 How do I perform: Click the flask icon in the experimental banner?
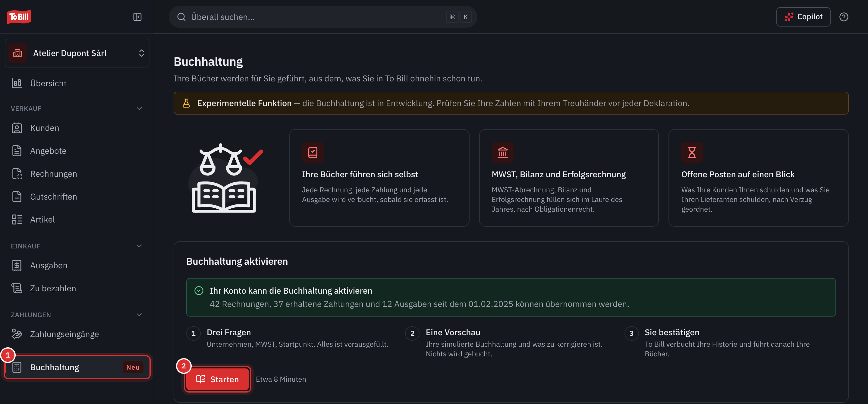pyautogui.click(x=186, y=103)
